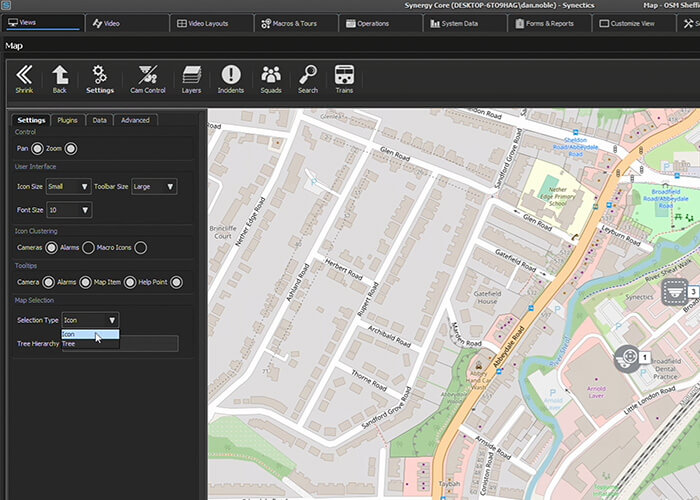
Task: Open the Video top tab
Action: point(128,23)
